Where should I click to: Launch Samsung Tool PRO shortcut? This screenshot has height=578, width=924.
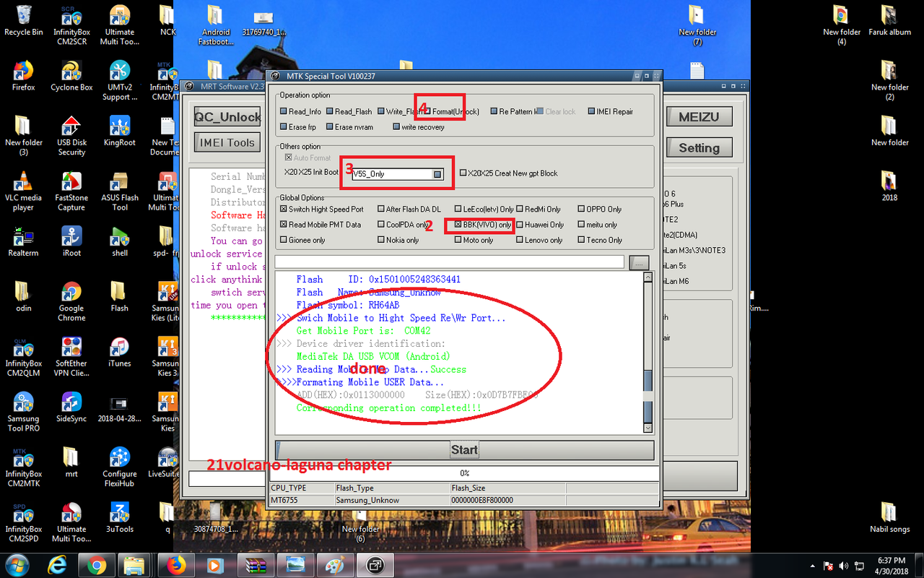[x=23, y=411]
